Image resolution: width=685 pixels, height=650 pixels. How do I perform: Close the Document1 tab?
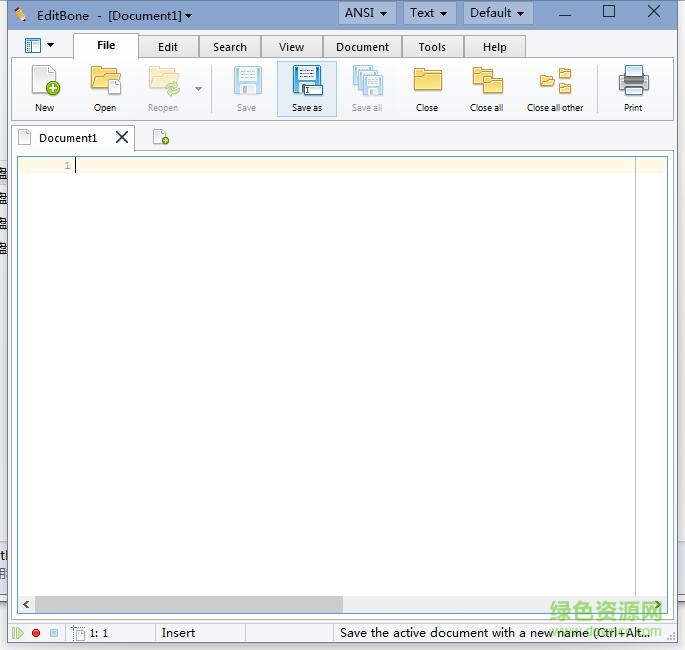(122, 138)
